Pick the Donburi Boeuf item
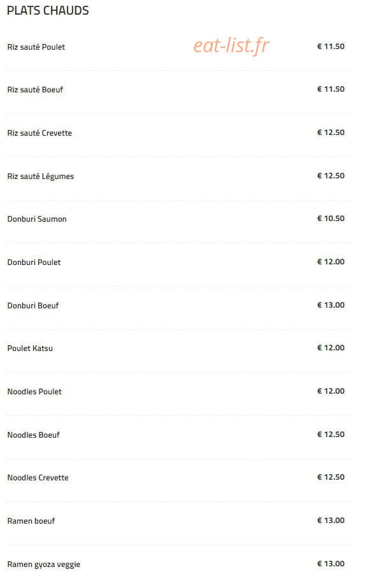Viewport: 376px width, 588px height. pyautogui.click(x=33, y=306)
